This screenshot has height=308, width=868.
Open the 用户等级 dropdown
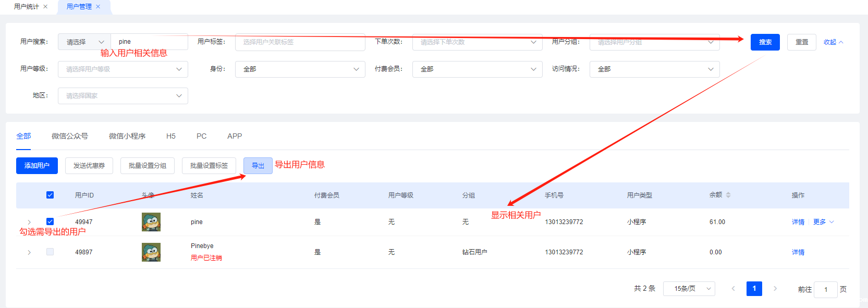tap(123, 69)
